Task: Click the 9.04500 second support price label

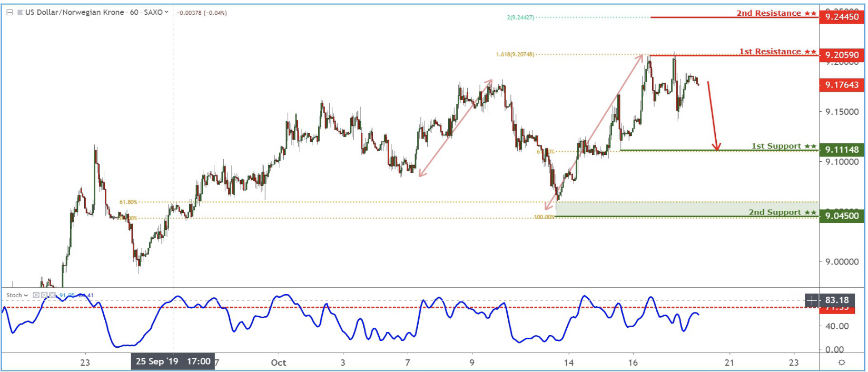Action: (x=842, y=216)
